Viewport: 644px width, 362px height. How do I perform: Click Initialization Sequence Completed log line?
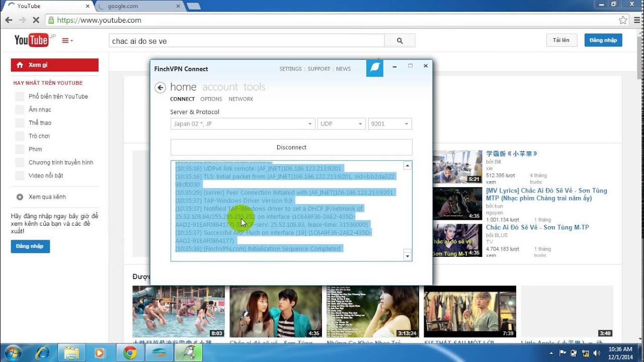(258, 249)
